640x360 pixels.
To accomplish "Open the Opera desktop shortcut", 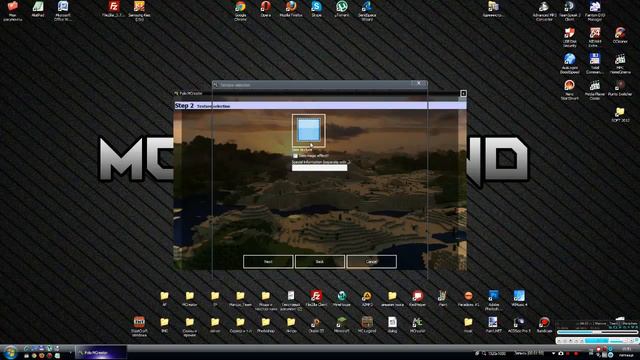I will 265,9.
